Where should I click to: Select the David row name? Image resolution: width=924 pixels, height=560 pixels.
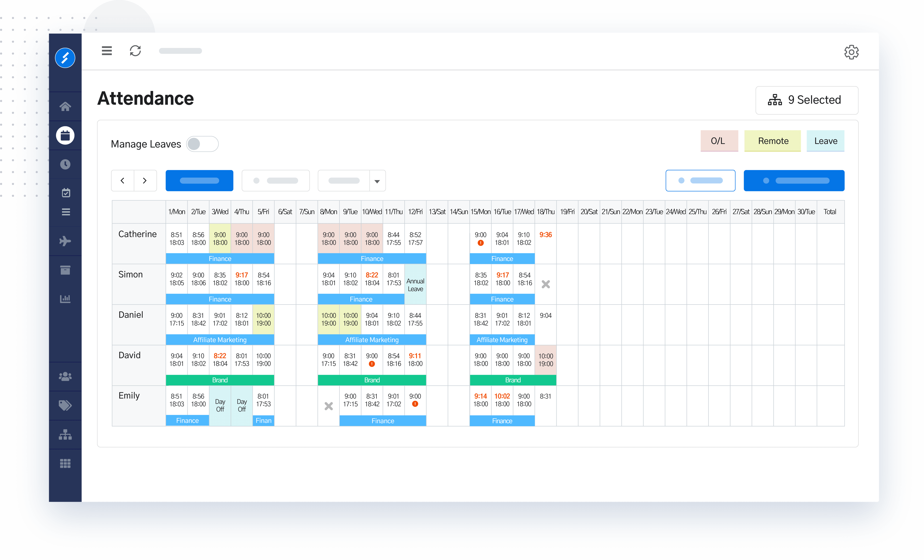click(x=130, y=355)
